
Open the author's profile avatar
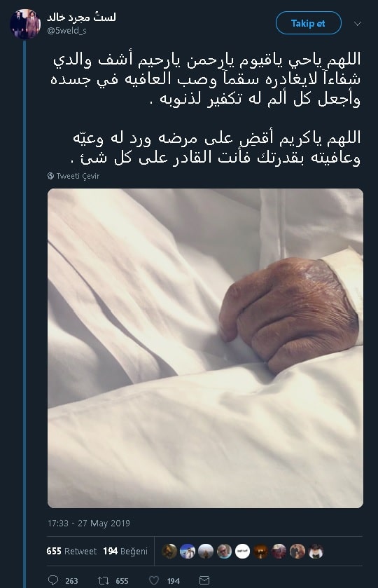(25, 24)
